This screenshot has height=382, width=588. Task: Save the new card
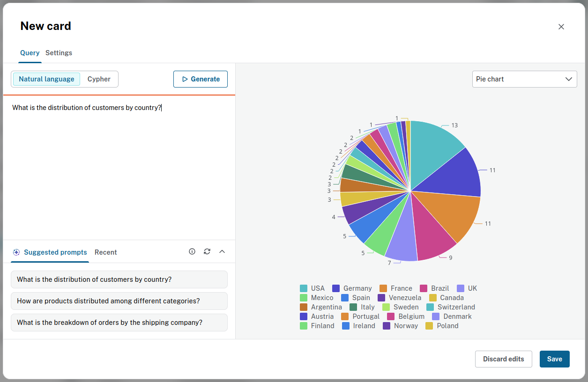click(x=554, y=359)
